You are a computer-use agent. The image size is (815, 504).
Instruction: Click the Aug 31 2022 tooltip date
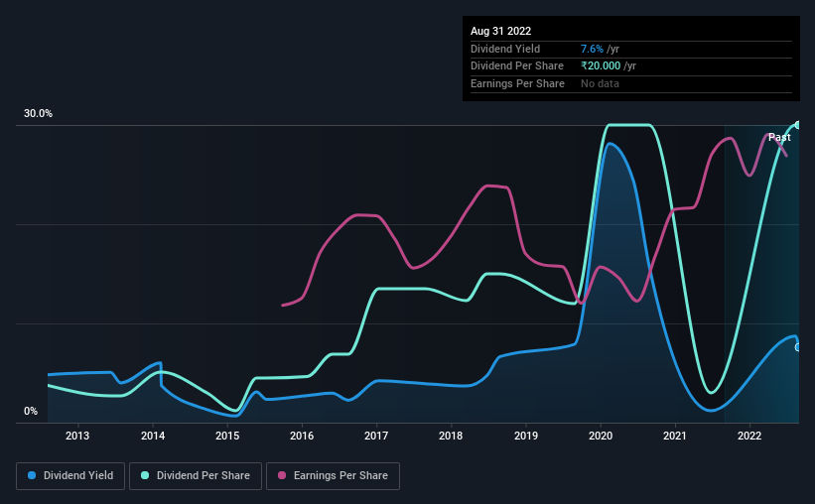500,31
